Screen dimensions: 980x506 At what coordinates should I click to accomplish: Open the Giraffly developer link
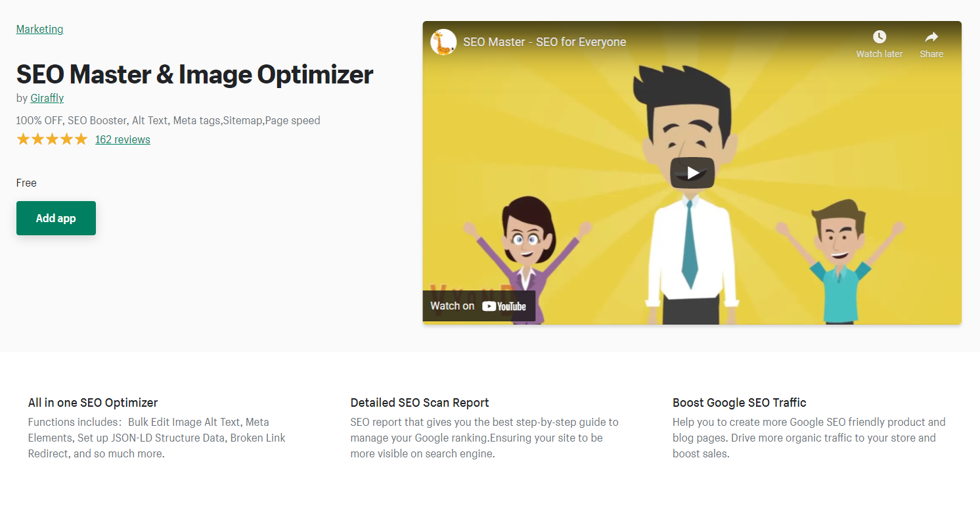[47, 98]
